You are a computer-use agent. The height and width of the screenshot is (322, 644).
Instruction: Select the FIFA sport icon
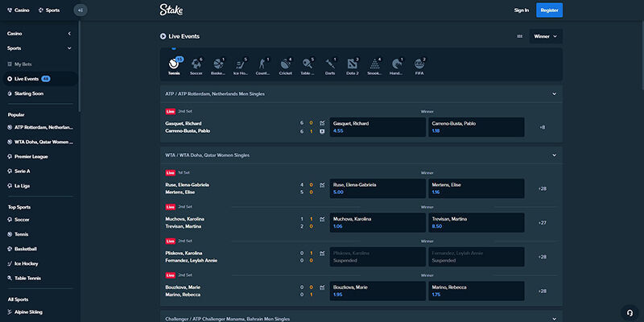tap(419, 66)
